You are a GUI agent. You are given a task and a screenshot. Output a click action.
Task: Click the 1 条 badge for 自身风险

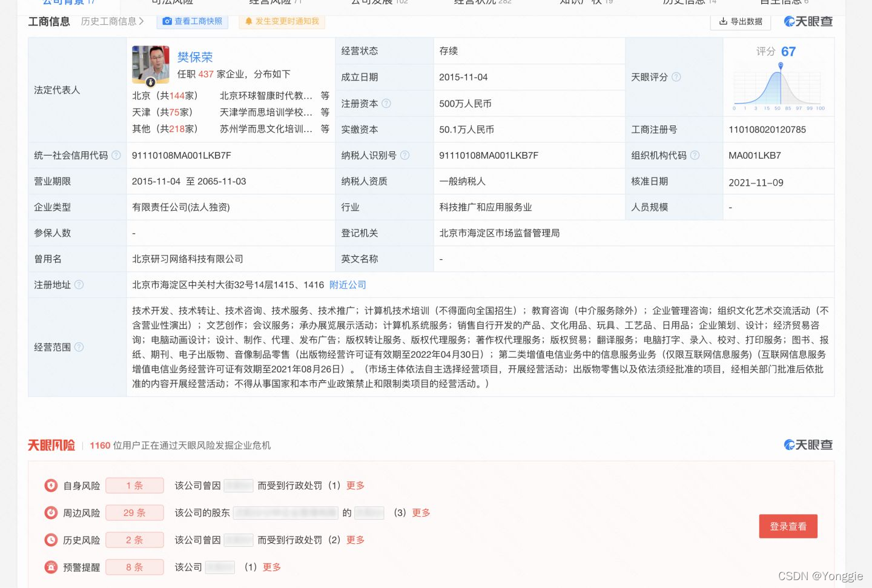point(134,486)
